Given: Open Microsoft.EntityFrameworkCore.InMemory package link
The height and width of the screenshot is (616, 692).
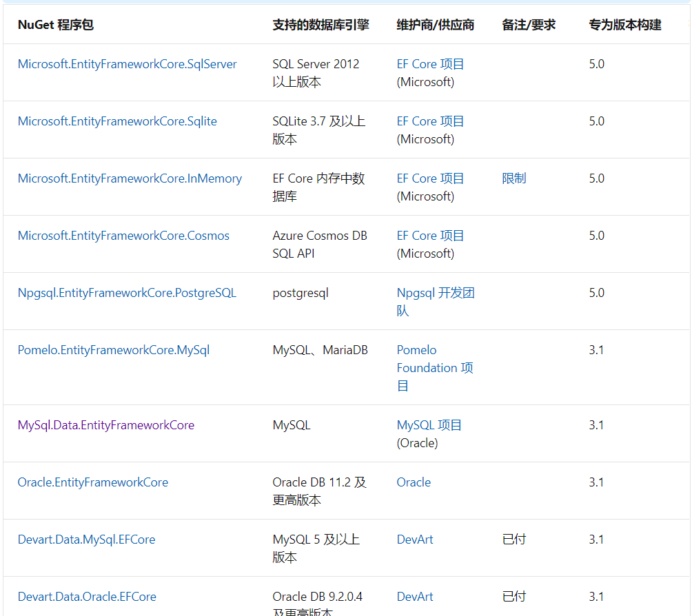Looking at the screenshot, I should click(130, 178).
